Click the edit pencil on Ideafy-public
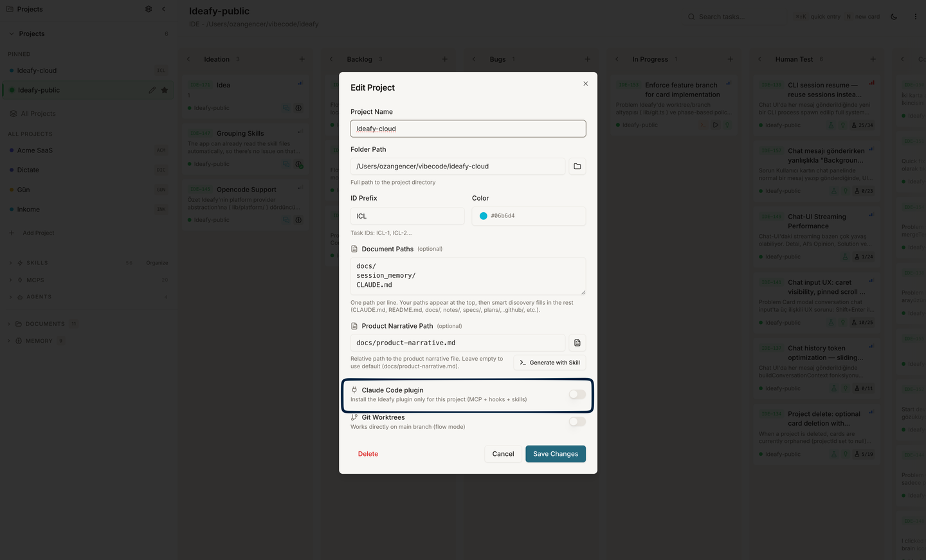Viewport: 926px width, 560px height. click(x=152, y=90)
